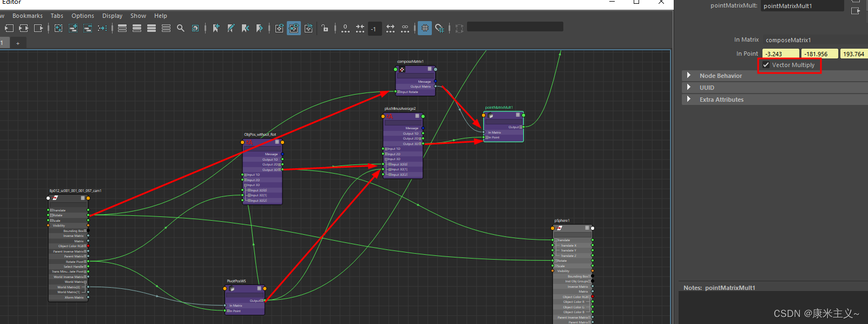This screenshot has width=868, height=324.
Task: Toggle the padlock lock icon
Action: click(325, 28)
